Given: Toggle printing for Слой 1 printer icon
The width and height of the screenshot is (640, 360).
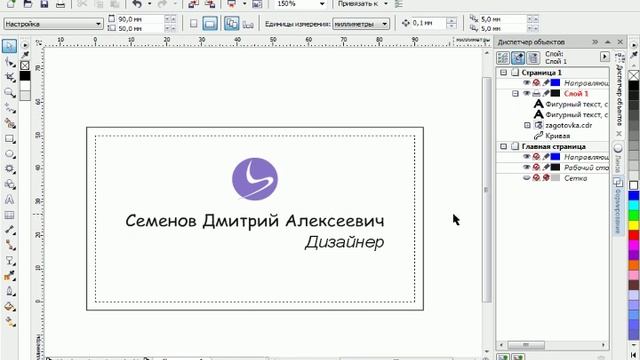Looking at the screenshot, I should pyautogui.click(x=536, y=93).
